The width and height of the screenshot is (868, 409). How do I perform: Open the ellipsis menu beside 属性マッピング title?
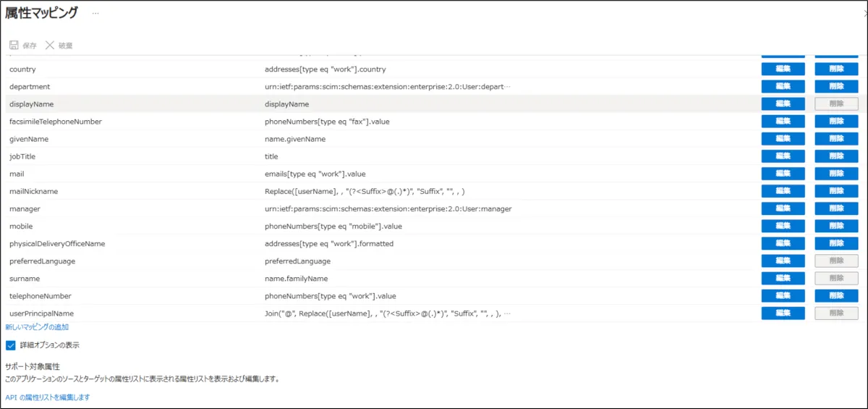(95, 13)
